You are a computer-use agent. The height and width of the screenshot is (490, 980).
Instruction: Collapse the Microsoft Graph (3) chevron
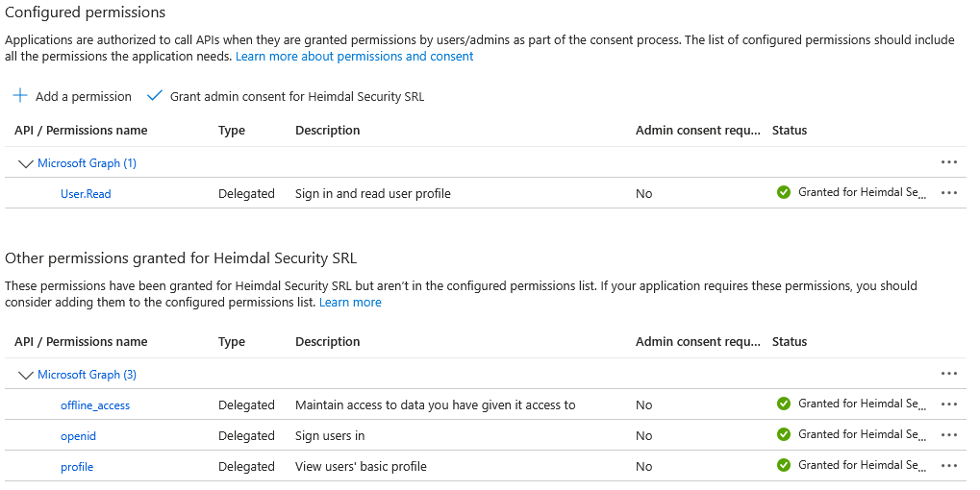click(26, 376)
